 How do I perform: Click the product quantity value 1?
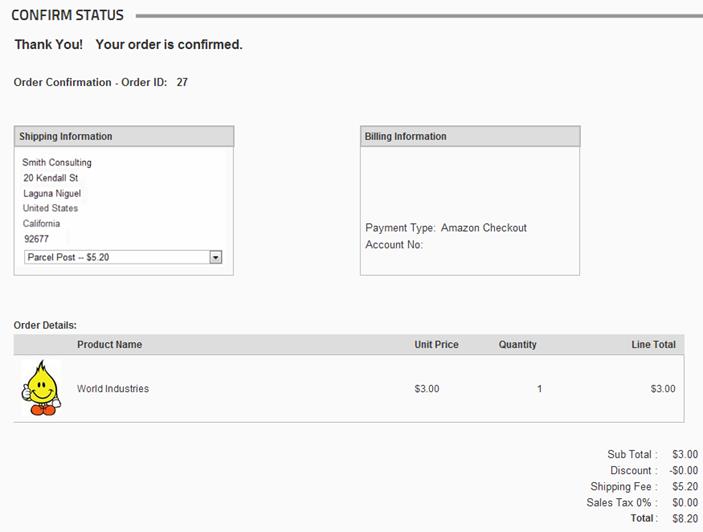(539, 389)
